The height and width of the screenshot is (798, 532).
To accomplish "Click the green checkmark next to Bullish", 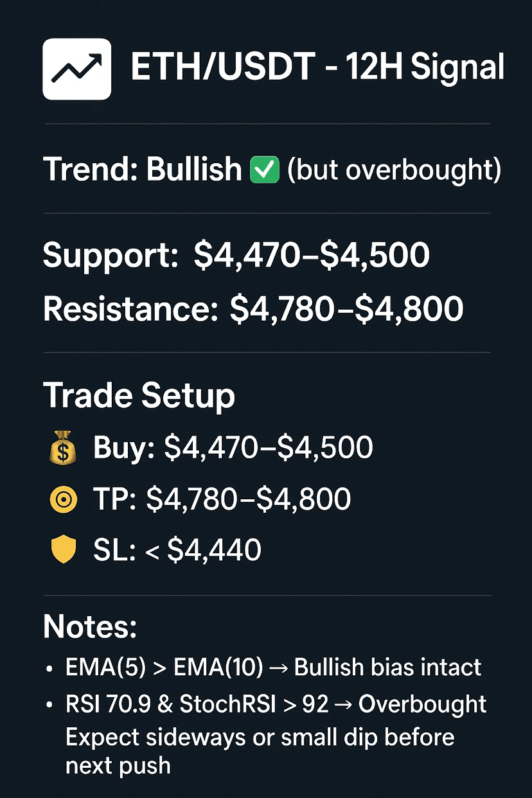I will [x=264, y=170].
